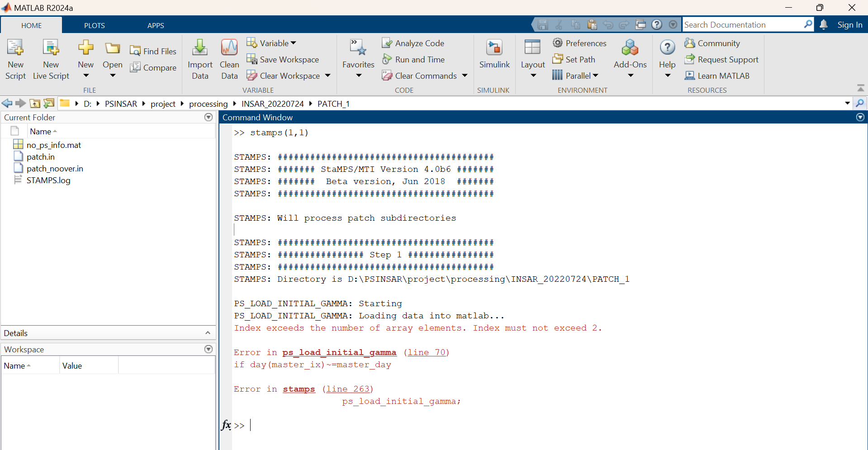Image resolution: width=868 pixels, height=450 pixels.
Task: Select patch.in file
Action: click(40, 156)
